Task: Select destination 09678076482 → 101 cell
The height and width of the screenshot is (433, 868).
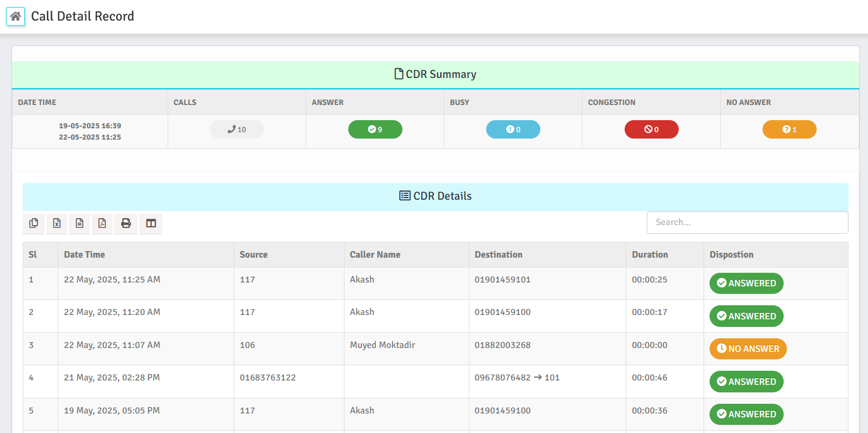Action: tap(517, 378)
